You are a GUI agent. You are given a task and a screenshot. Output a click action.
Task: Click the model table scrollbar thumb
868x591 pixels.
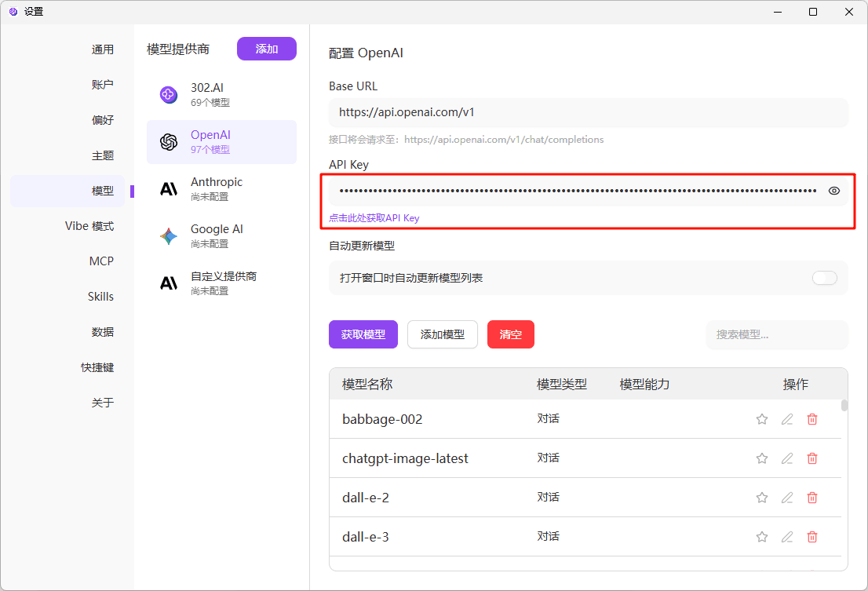(x=844, y=406)
